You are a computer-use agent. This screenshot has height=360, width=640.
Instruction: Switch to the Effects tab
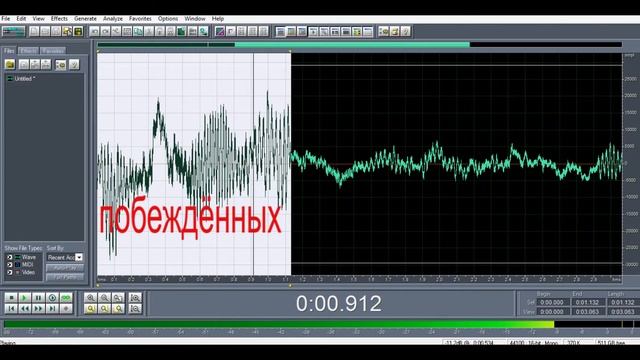[x=28, y=51]
